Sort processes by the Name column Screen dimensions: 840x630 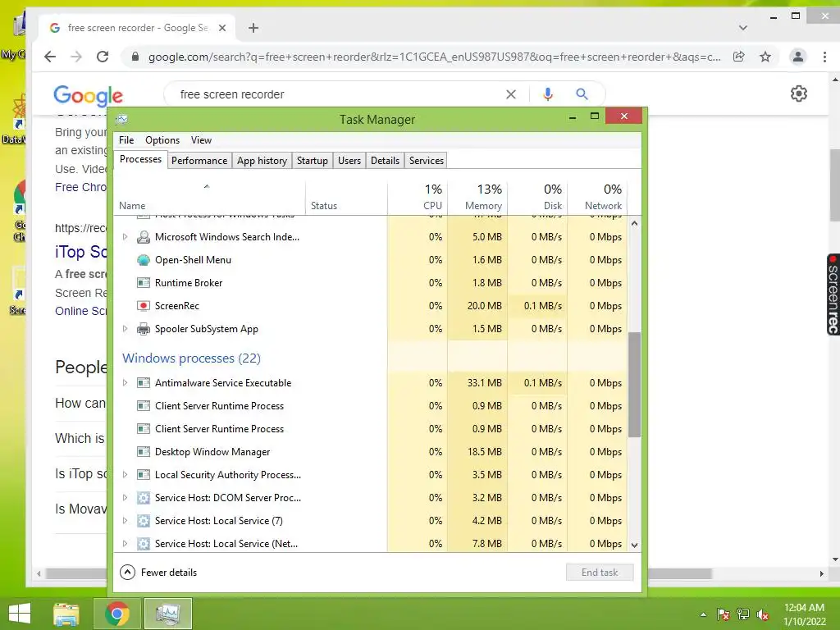209,197
